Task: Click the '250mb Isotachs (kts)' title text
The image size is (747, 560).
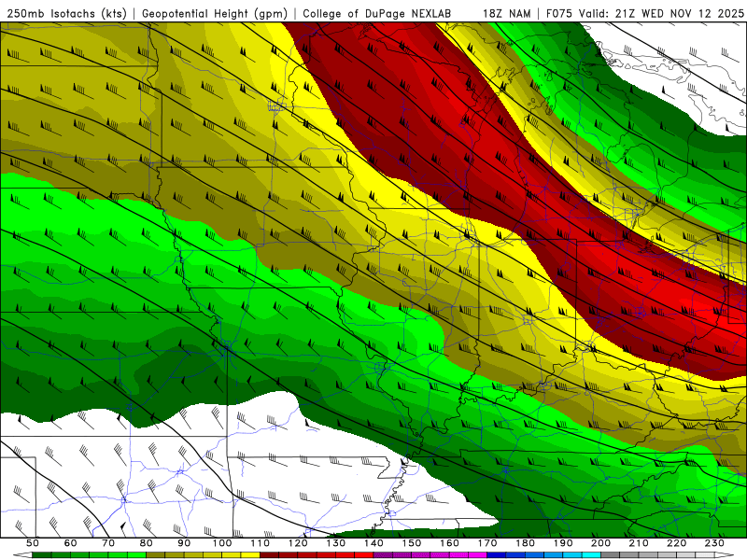Action: (x=66, y=13)
